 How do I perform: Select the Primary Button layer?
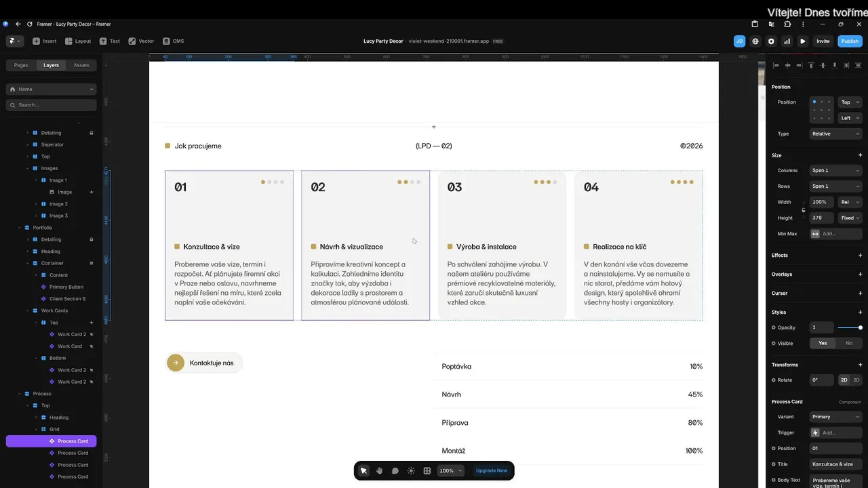(66, 287)
